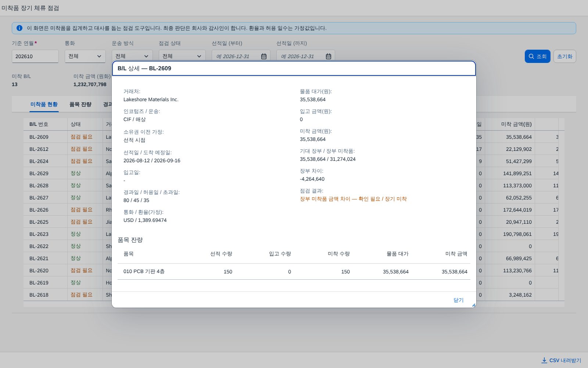The height and width of the screenshot is (368, 588).
Task: Click CSV 내려받기 link
Action: (x=562, y=360)
